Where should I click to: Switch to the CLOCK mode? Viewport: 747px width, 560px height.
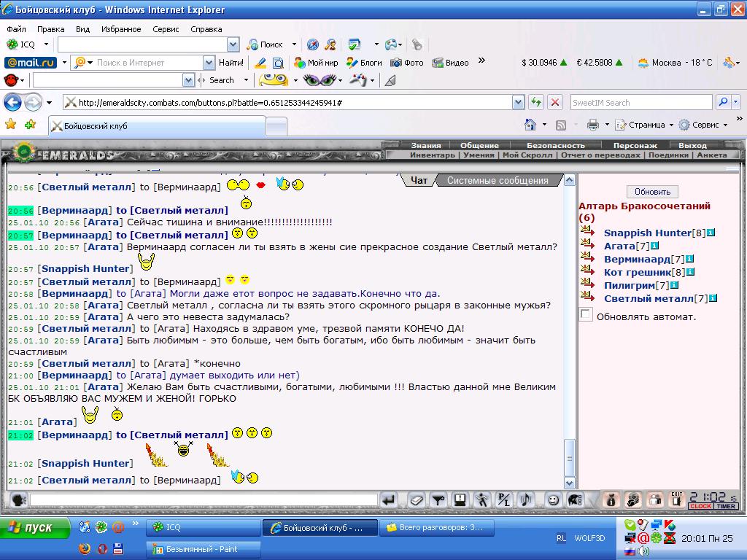pos(700,506)
